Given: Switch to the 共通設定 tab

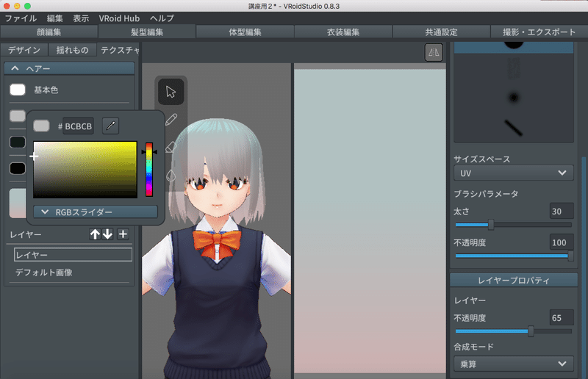Looking at the screenshot, I should 442,32.
